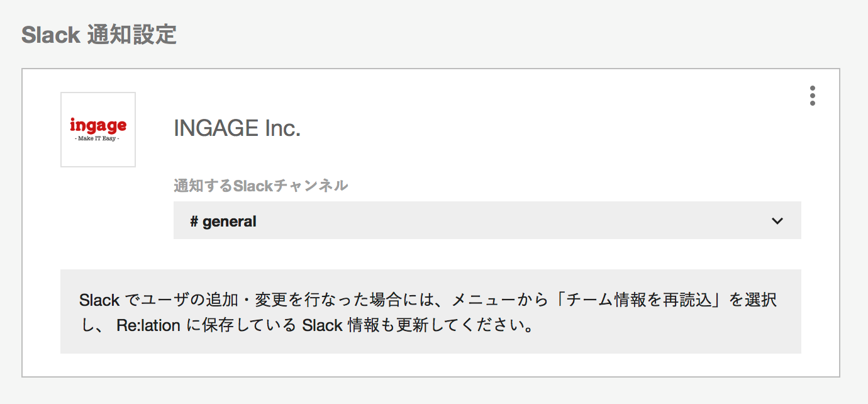The height and width of the screenshot is (404, 868).
Task: Open the kebab menu on the Slack card
Action: pos(813,96)
